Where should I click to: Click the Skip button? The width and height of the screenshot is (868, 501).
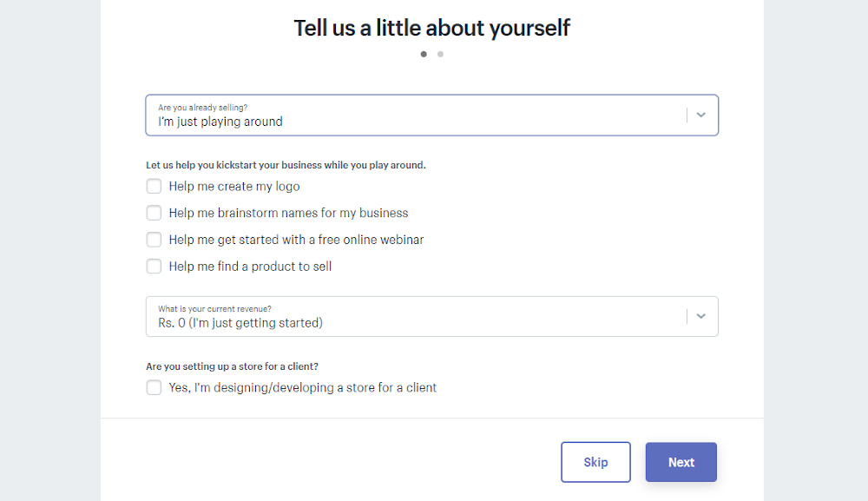pos(595,462)
